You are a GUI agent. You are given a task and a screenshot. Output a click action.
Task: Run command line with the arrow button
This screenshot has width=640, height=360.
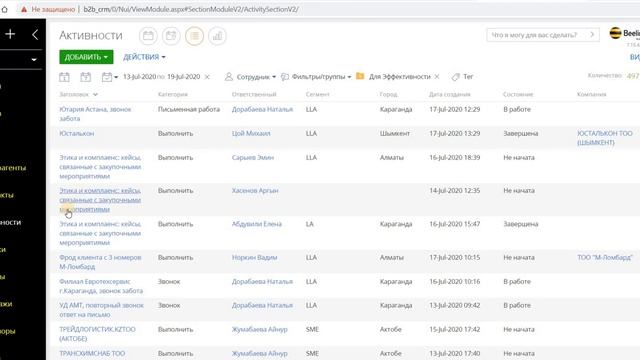[x=592, y=35]
